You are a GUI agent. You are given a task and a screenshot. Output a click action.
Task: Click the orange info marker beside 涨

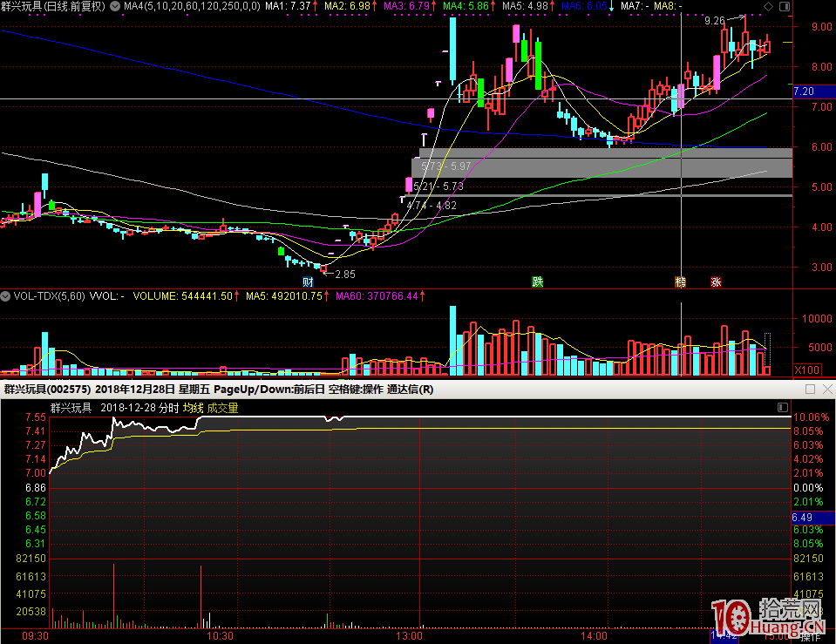680,281
